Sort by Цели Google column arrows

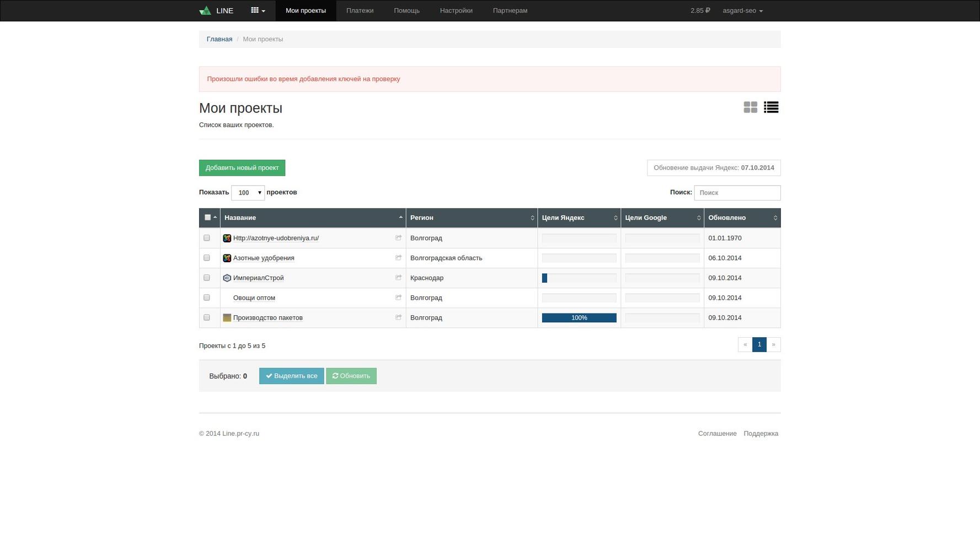(699, 218)
